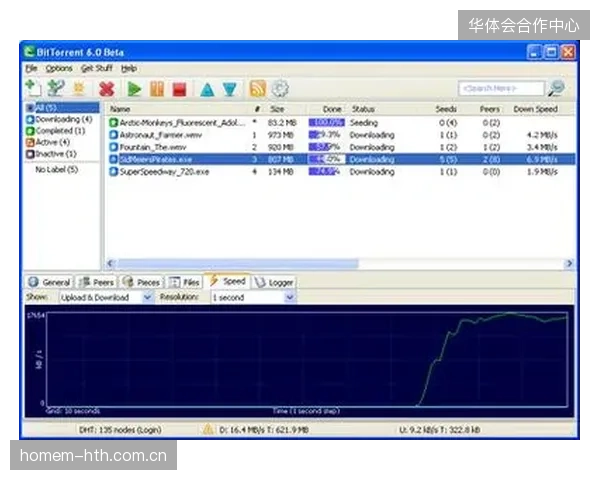Click the D: 16.4 MB/s download status
This screenshot has height=480, width=600.
pos(264,430)
